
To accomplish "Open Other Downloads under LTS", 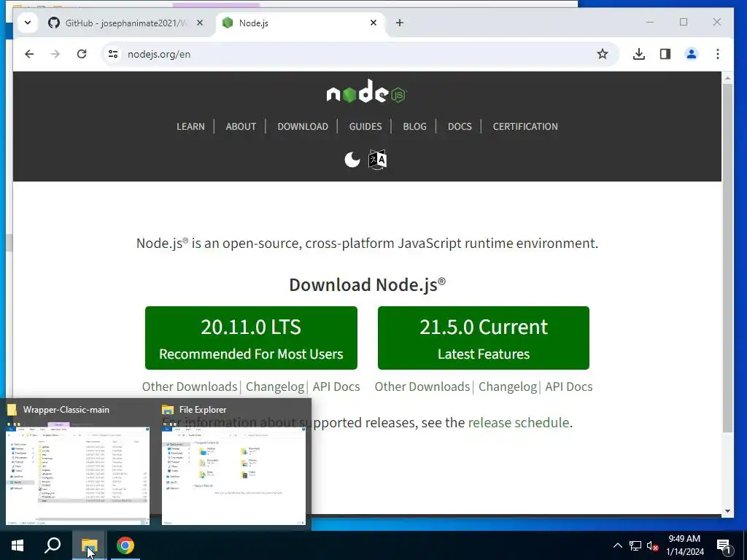I will [190, 386].
